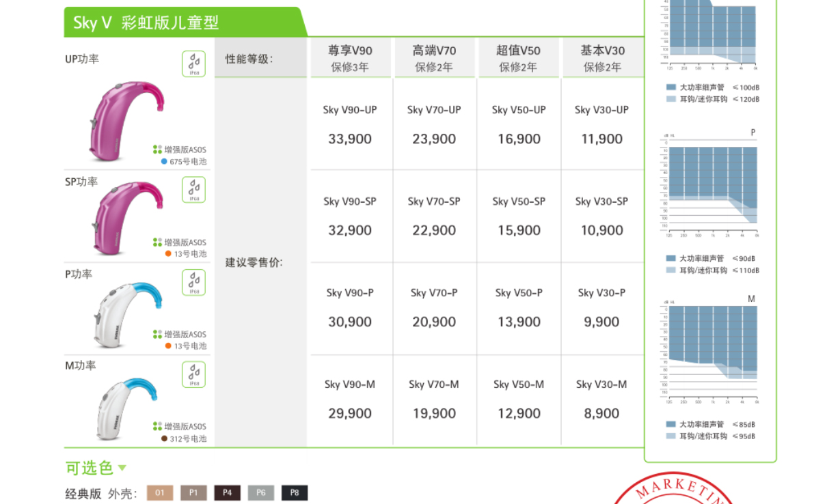Pick the P6 gray shell color swatch
Viewport: 840px width, 504px height.
pyautogui.click(x=260, y=492)
